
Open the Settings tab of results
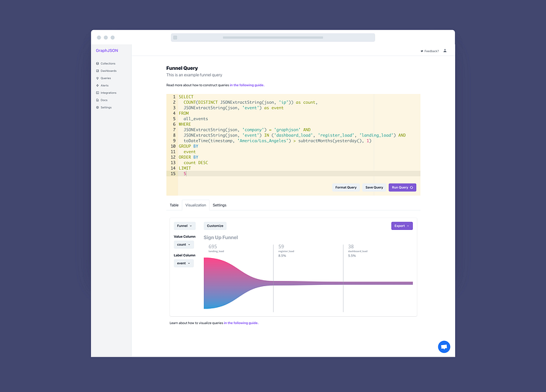pyautogui.click(x=219, y=204)
